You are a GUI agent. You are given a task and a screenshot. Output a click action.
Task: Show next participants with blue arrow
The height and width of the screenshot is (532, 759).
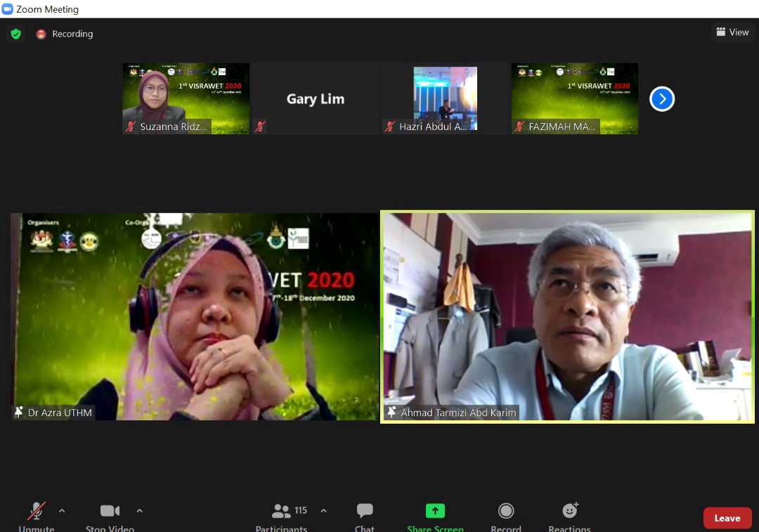pos(661,99)
